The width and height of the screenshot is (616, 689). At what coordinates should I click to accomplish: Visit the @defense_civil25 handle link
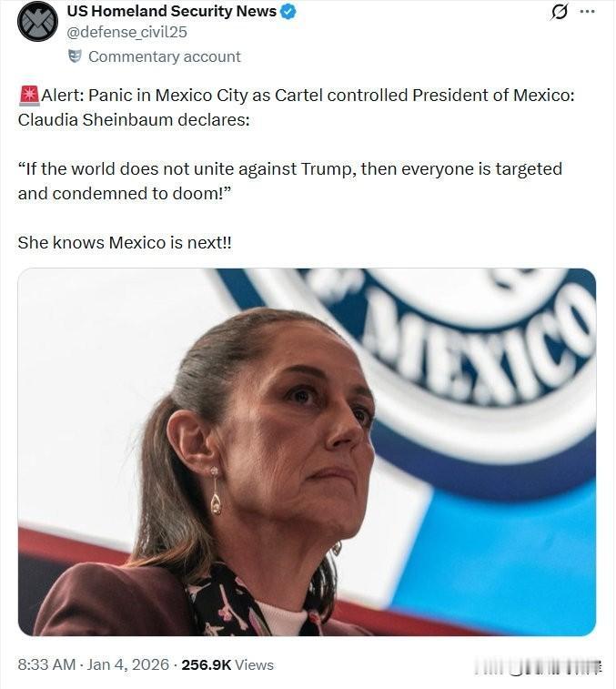click(x=127, y=32)
